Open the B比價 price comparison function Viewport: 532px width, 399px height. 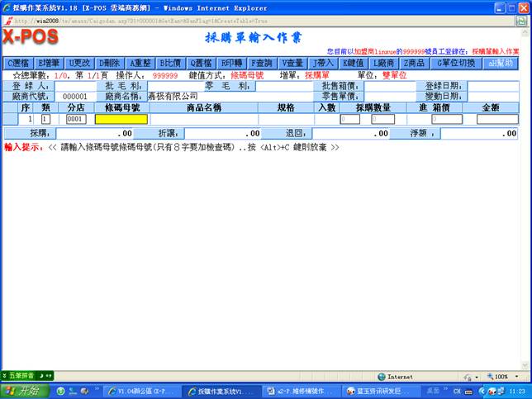171,63
